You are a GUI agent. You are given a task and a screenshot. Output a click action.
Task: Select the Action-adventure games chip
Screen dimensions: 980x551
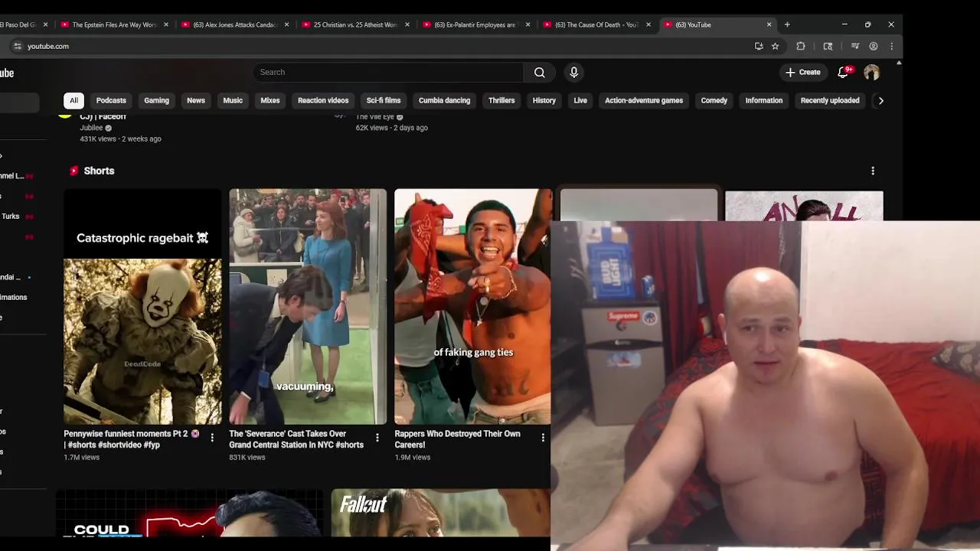(x=644, y=100)
